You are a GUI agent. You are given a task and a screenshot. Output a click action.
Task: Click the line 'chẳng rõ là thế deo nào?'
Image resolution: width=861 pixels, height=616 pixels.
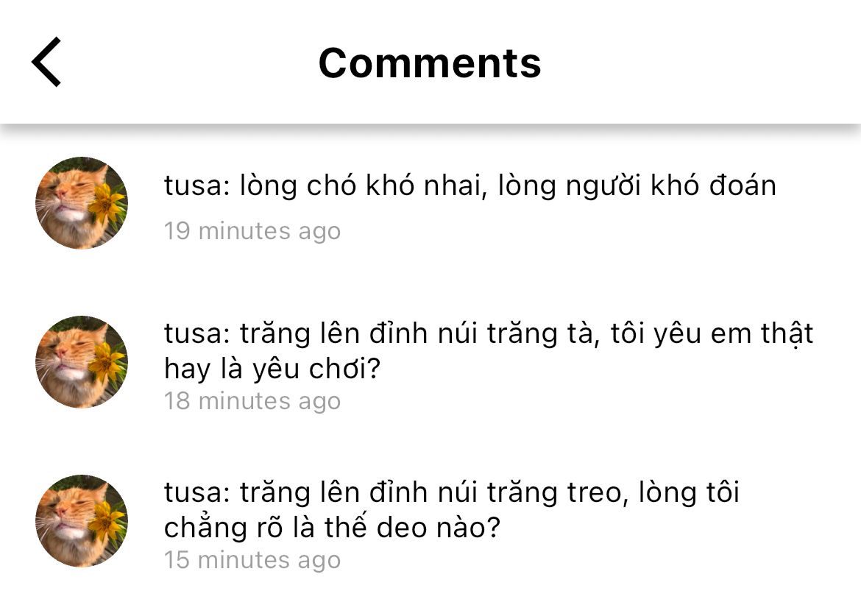point(332,527)
